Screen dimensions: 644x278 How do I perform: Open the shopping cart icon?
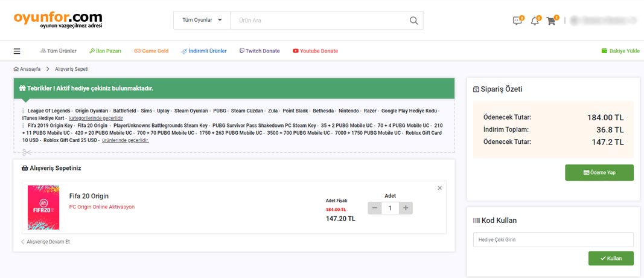pos(551,21)
